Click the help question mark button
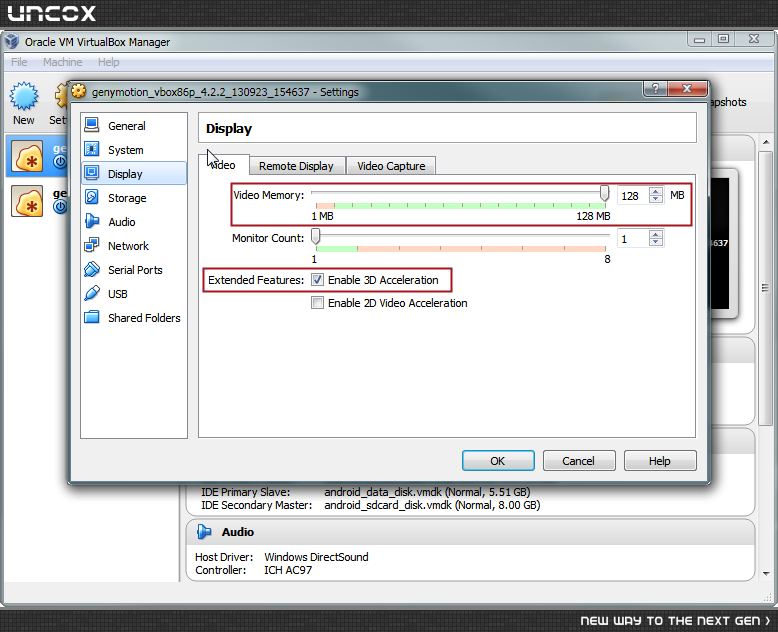Viewport: 778px width, 632px height. coord(655,89)
